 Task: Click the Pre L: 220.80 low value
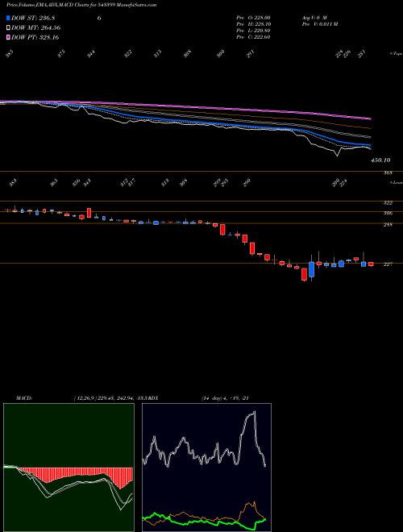point(253,31)
